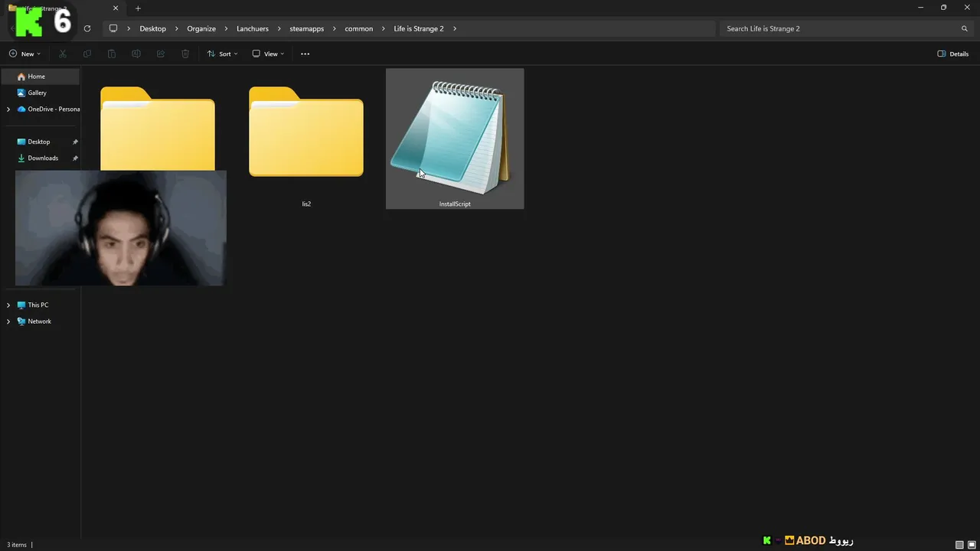The width and height of the screenshot is (980, 551).
Task: Click the pin icon next to Desktop
Action: click(75, 142)
